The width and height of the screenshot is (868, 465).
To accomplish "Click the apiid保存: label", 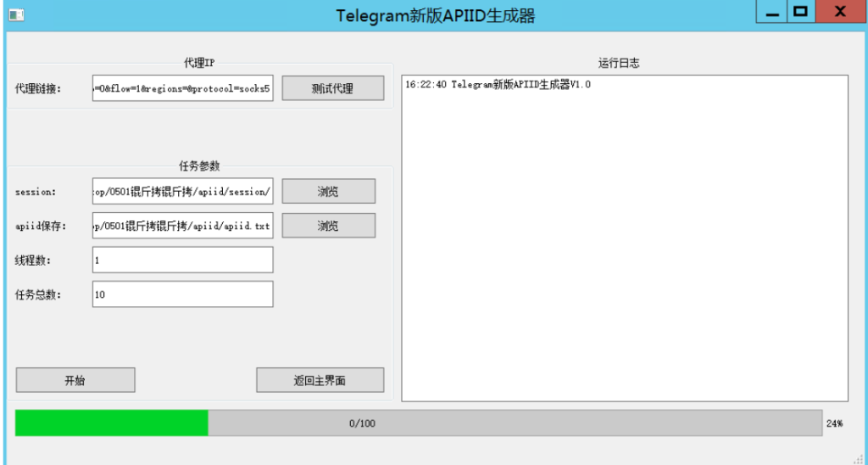I will (41, 226).
